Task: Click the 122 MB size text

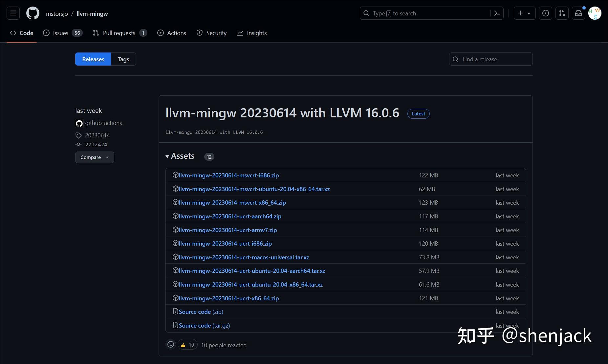Action: point(428,175)
